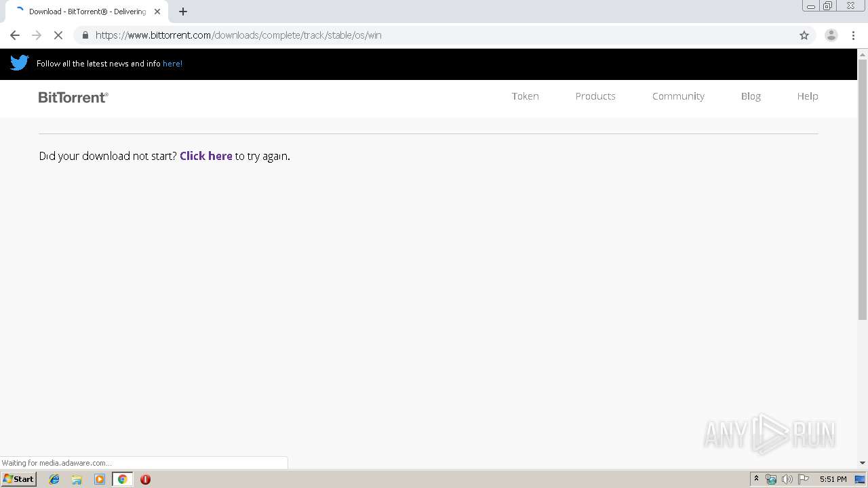This screenshot has height=488, width=868.
Task: Click the address bar URL
Action: (x=239, y=35)
